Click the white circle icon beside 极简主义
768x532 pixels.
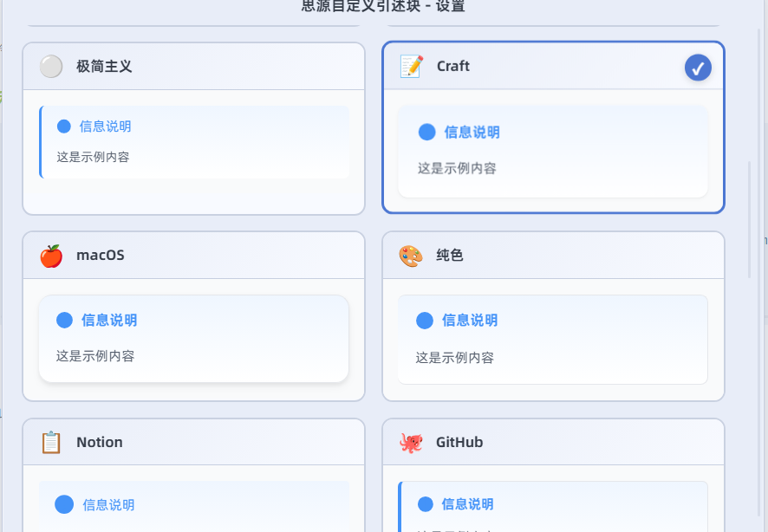[51, 67]
